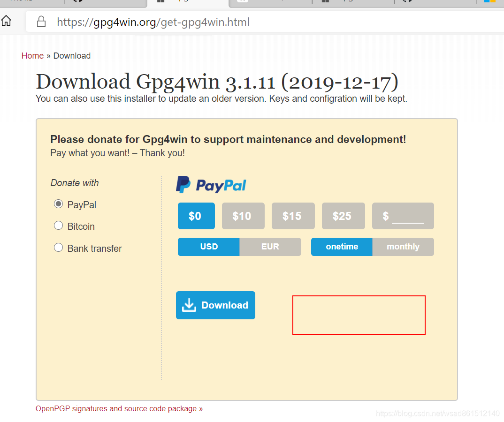Switch the currency to USD
This screenshot has width=504, height=422.
pos(209,247)
